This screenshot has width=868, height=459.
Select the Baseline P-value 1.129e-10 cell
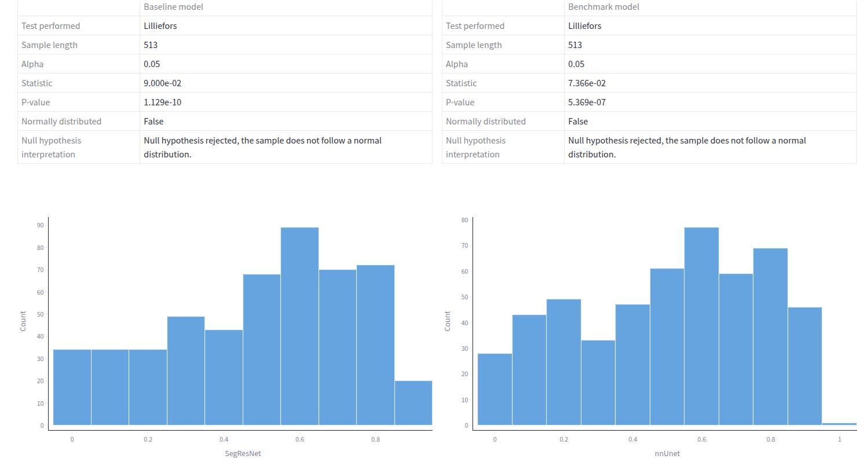coord(163,102)
